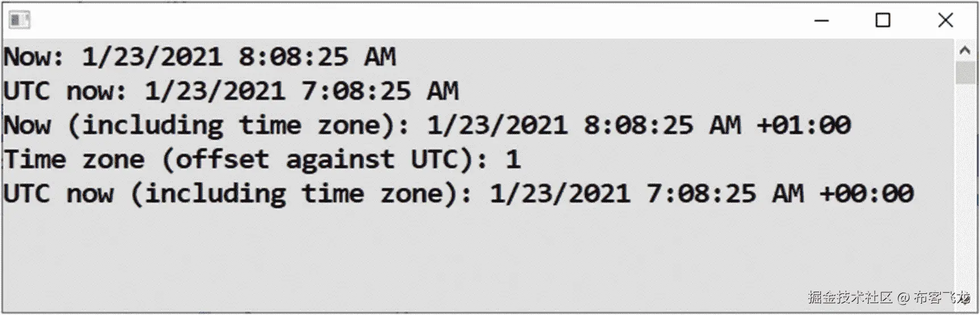Click the +00:00 offset value
Image resolution: width=980 pixels, height=315 pixels.
pos(866,194)
